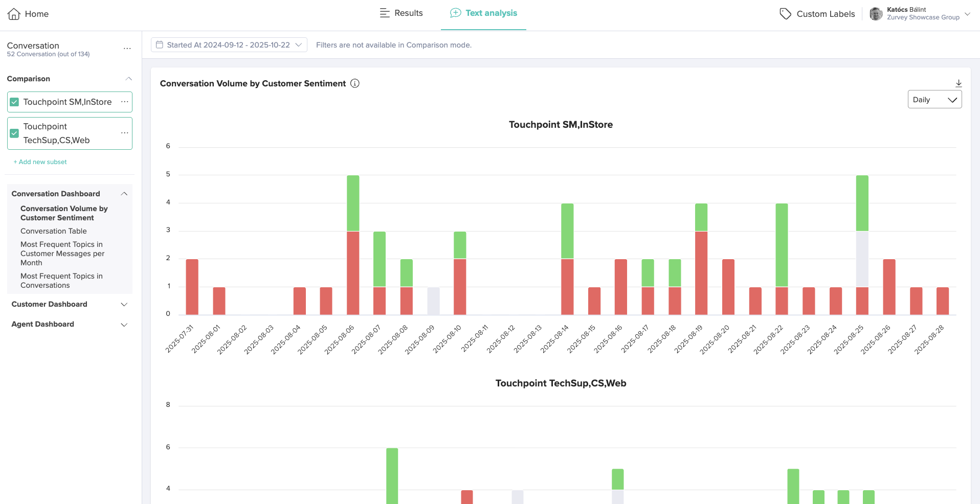Open the Daily granularity dropdown

pyautogui.click(x=934, y=100)
